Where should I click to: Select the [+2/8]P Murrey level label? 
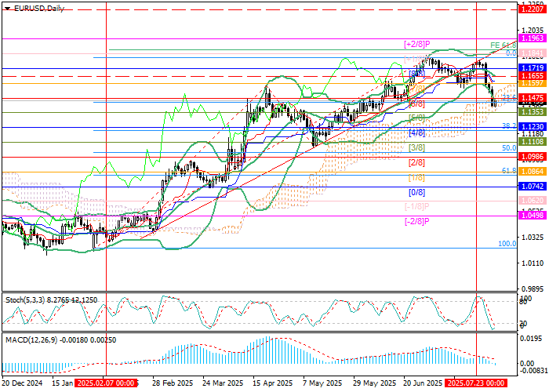click(418, 43)
